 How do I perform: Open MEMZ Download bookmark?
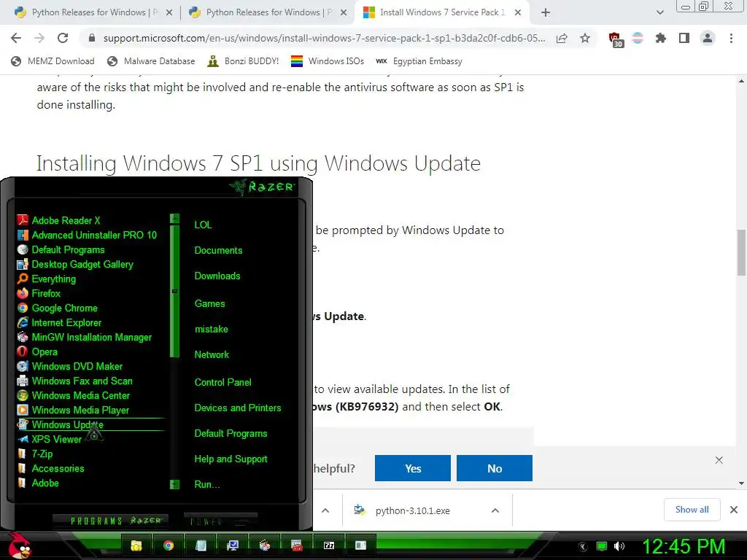53,61
